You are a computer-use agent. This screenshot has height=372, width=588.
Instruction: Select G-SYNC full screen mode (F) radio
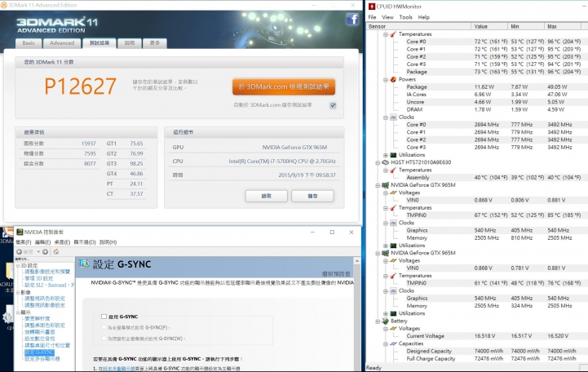(x=104, y=327)
